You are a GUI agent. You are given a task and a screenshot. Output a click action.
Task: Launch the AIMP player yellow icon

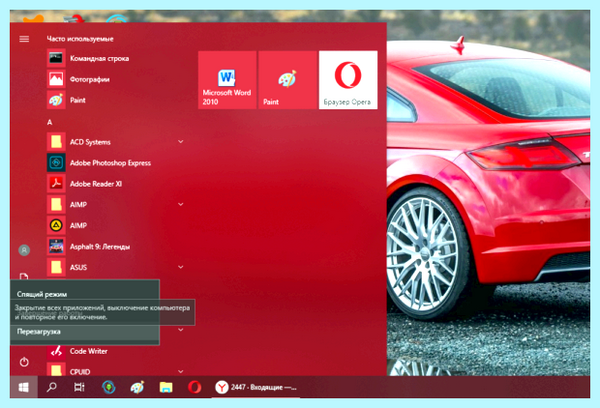point(56,225)
